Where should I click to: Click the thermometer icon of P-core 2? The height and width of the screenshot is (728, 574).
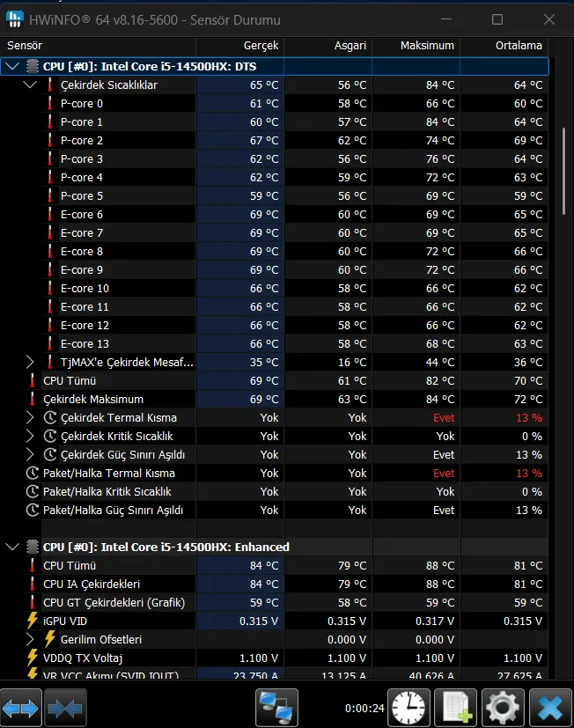pyautogui.click(x=49, y=140)
